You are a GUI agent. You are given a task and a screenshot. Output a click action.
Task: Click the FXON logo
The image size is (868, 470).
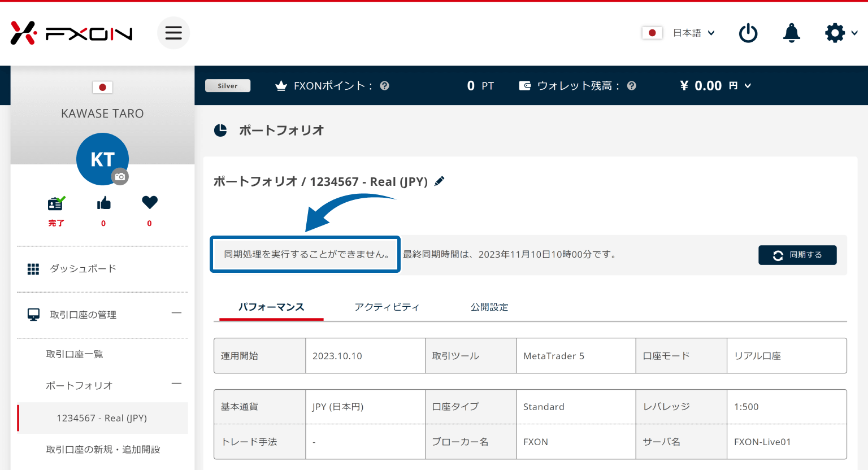tap(71, 33)
